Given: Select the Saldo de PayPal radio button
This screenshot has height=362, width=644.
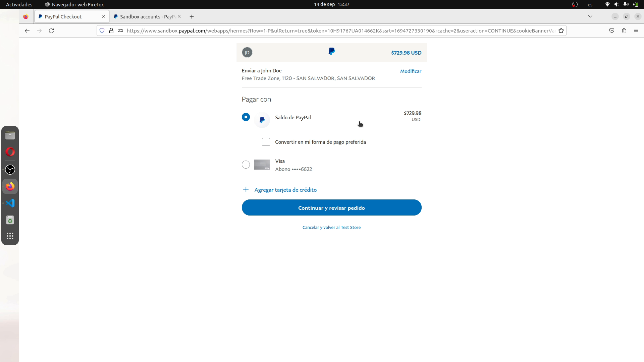Looking at the screenshot, I should coord(246,117).
